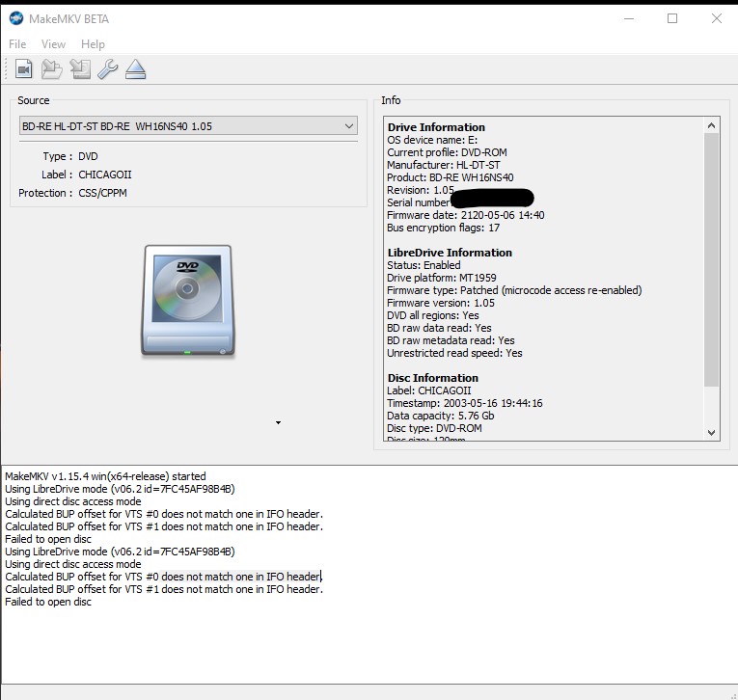
Task: Click 'Drive platform: MT1959' line
Action: (442, 278)
